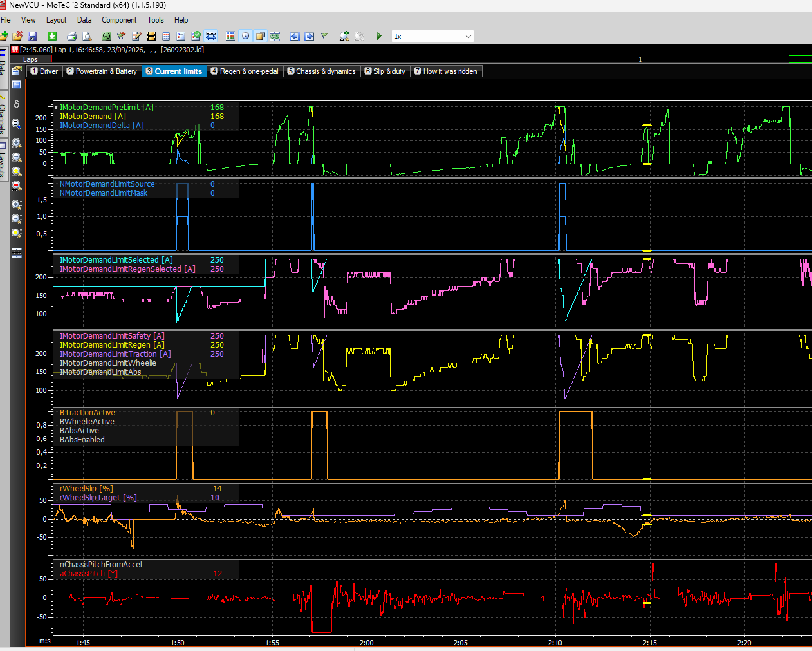Open the maths calculator icon
Viewport: 812px width, 651px height.
click(x=166, y=36)
